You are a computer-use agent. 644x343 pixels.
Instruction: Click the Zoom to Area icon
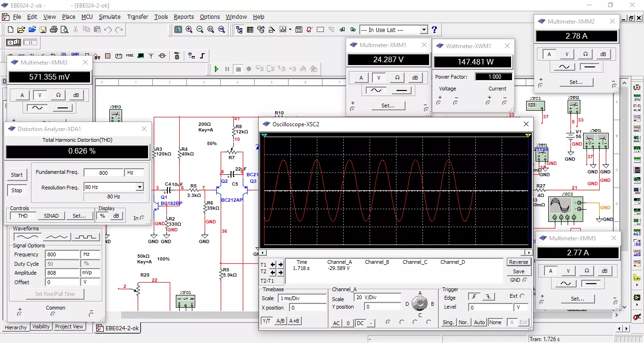pos(211,30)
